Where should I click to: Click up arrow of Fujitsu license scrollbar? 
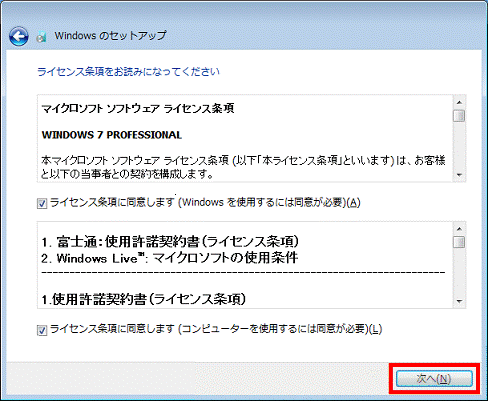459,229
